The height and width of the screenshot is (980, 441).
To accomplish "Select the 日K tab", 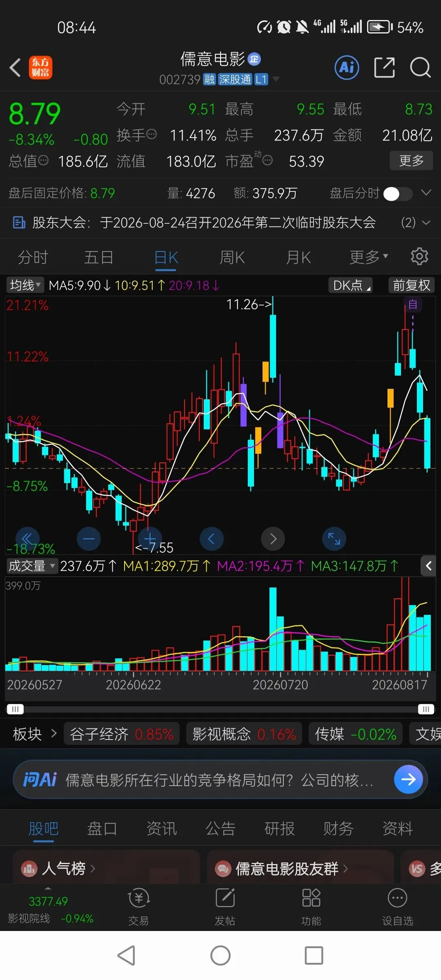I will point(166,257).
